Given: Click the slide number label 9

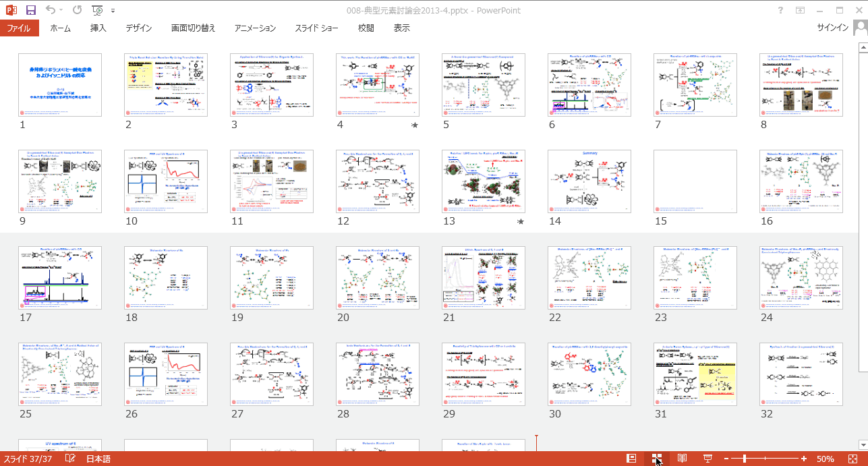Looking at the screenshot, I should coord(23,221).
